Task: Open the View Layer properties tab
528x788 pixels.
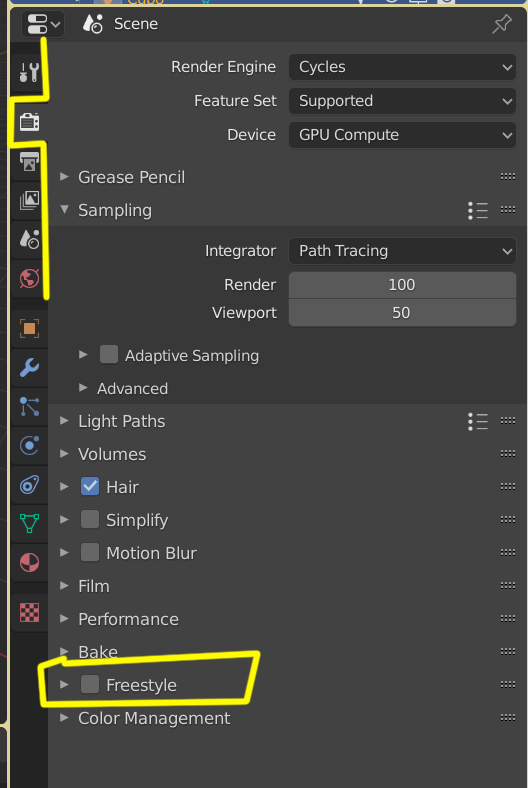Action: click(29, 200)
